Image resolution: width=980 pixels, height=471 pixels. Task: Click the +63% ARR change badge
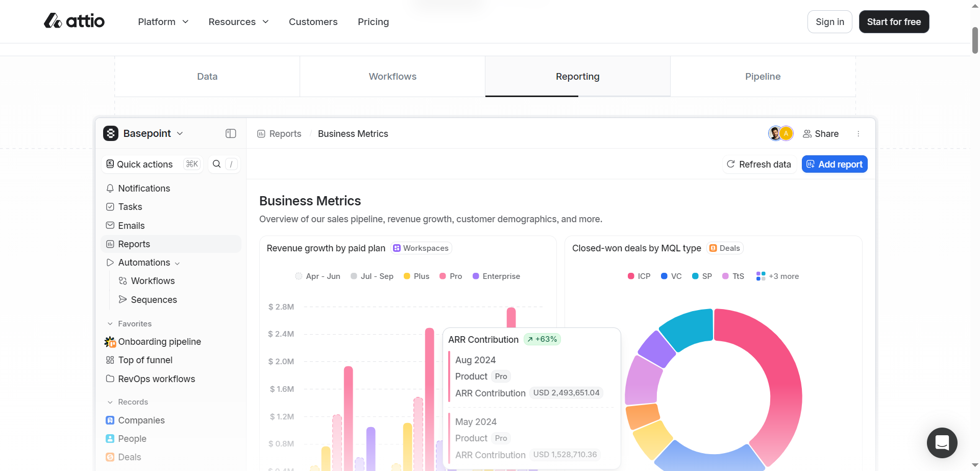pyautogui.click(x=542, y=339)
